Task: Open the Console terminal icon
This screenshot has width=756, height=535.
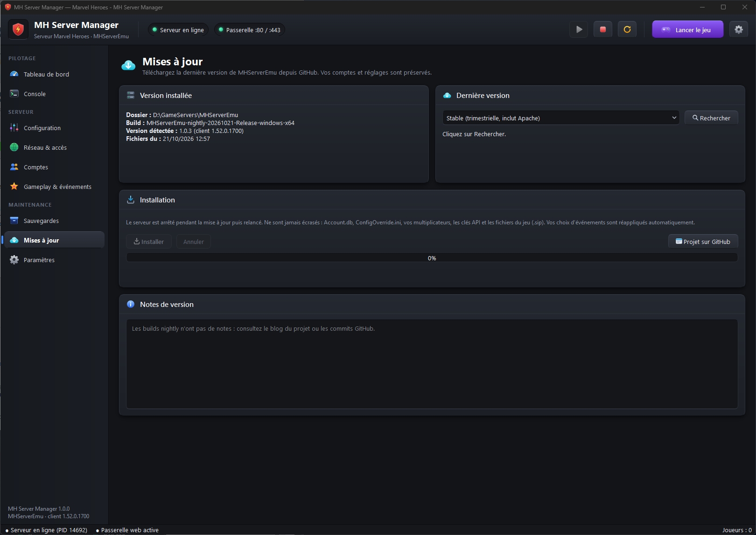Action: point(14,94)
